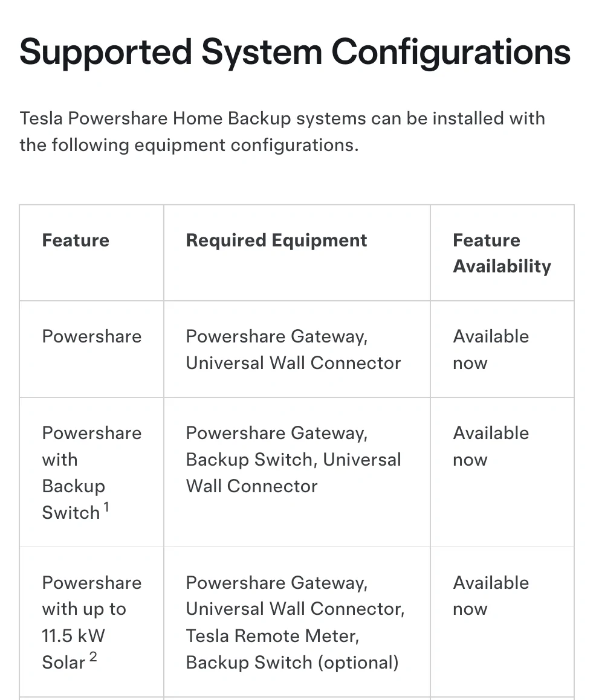Click the Required Equipment column header
Image resolution: width=599 pixels, height=700 pixels.
(276, 240)
